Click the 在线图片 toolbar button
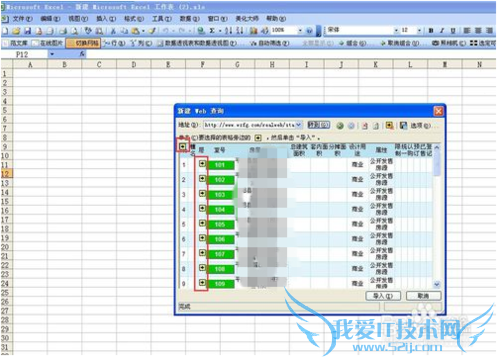 point(47,43)
